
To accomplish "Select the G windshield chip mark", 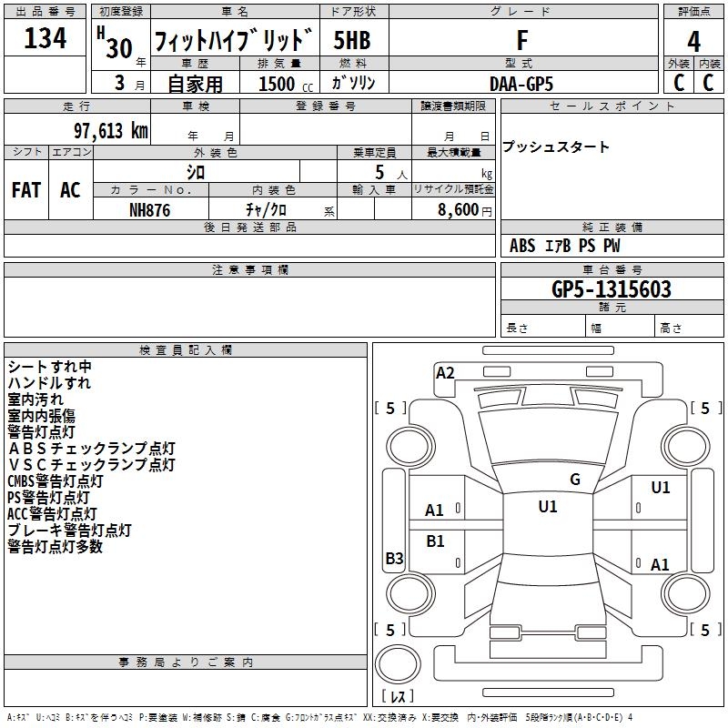I will pos(574,480).
